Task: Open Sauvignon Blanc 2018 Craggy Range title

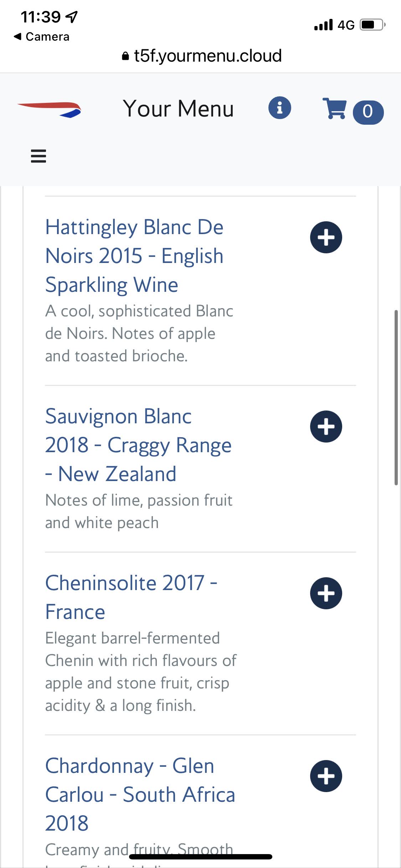Action: pos(138,445)
